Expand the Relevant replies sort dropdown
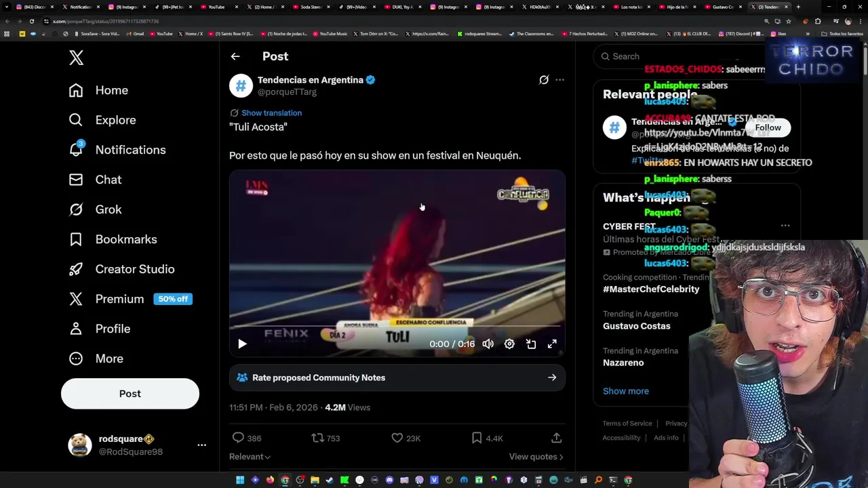 (250, 457)
